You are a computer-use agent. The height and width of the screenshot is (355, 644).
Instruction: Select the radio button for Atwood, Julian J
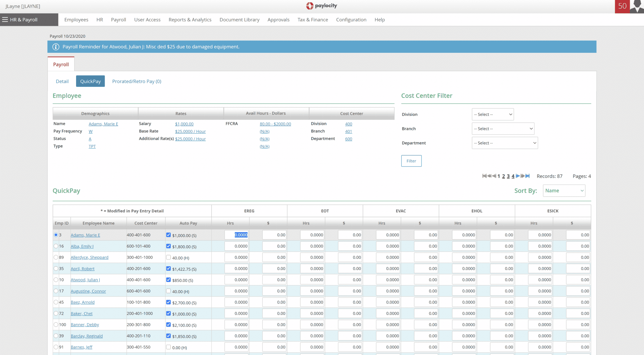(x=56, y=280)
